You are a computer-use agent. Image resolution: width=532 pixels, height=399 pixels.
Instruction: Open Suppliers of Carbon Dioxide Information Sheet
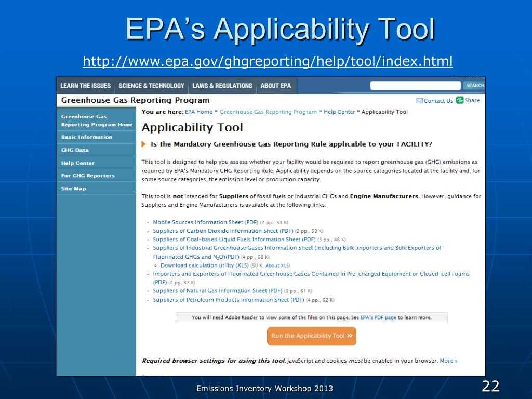tap(223, 231)
